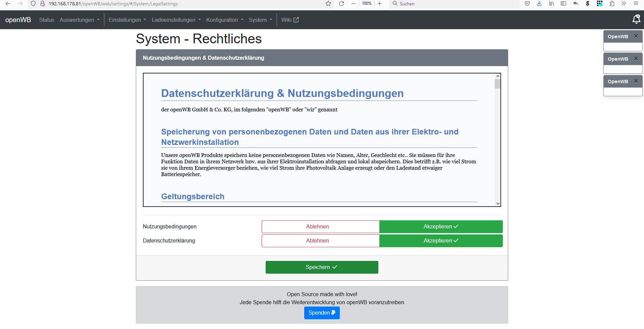Click the bold S extension icon
Image resolution: width=644 pixels, height=329 pixels.
click(x=588, y=4)
